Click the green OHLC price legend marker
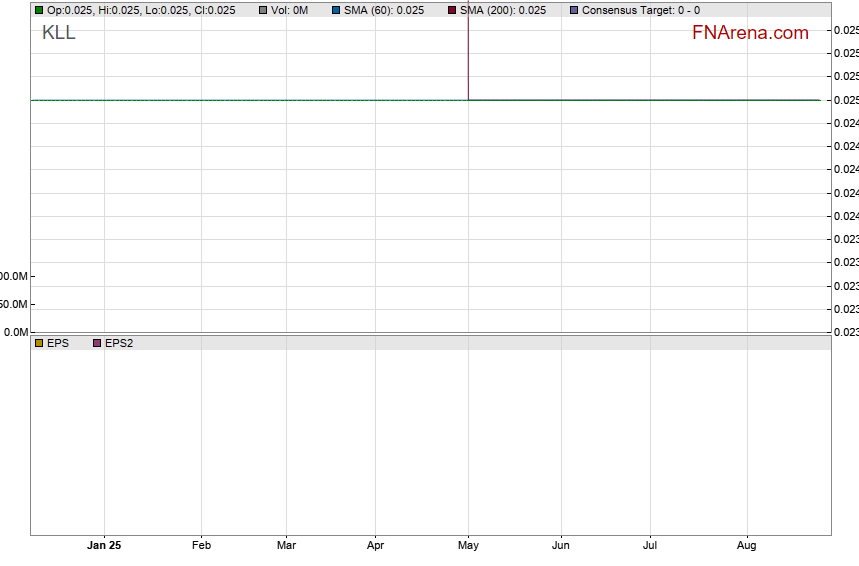This screenshot has height=566, width=859. coord(39,10)
